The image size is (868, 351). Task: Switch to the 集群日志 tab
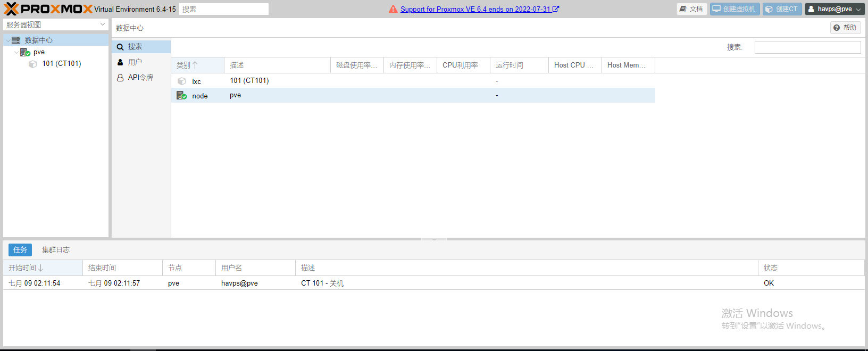pyautogui.click(x=56, y=250)
